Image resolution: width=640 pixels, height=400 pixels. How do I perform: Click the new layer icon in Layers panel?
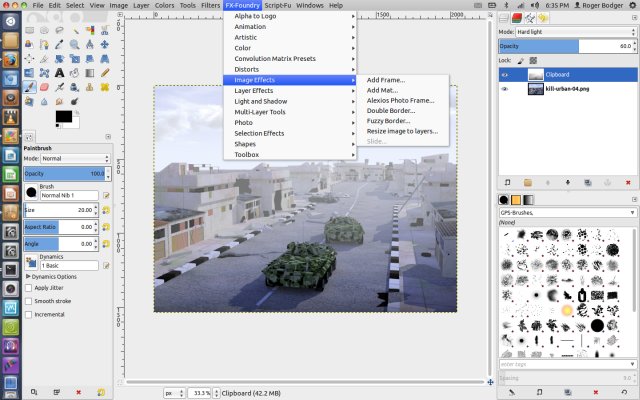point(509,182)
